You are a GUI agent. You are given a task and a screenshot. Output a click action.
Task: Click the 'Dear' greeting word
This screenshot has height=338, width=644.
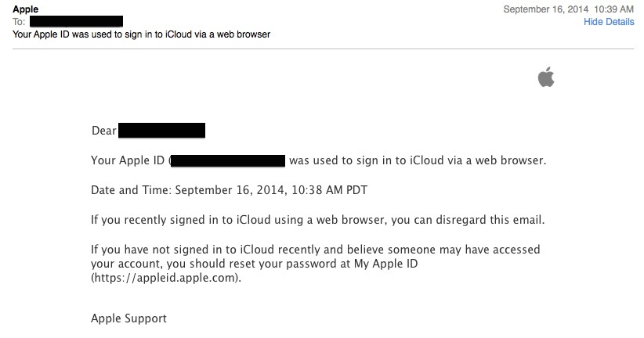104,131
